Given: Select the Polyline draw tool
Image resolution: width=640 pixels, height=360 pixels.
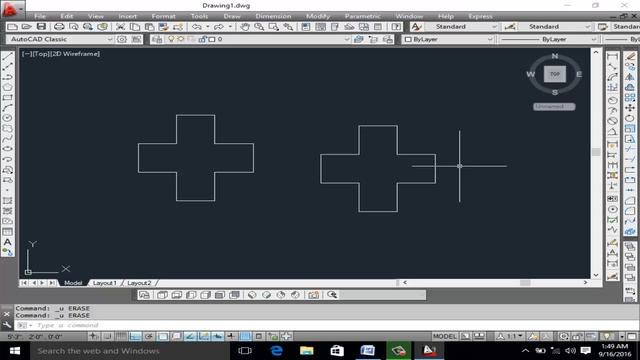Looking at the screenshot, I should click(7, 77).
